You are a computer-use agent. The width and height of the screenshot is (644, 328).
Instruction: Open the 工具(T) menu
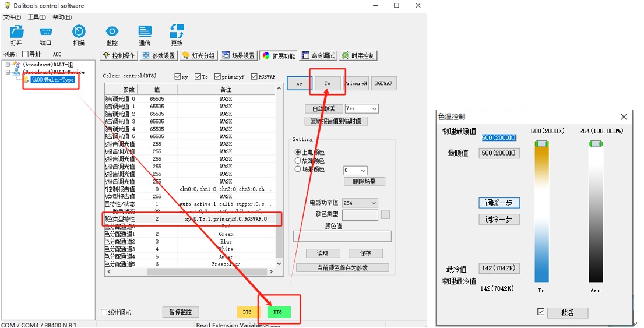click(x=37, y=17)
